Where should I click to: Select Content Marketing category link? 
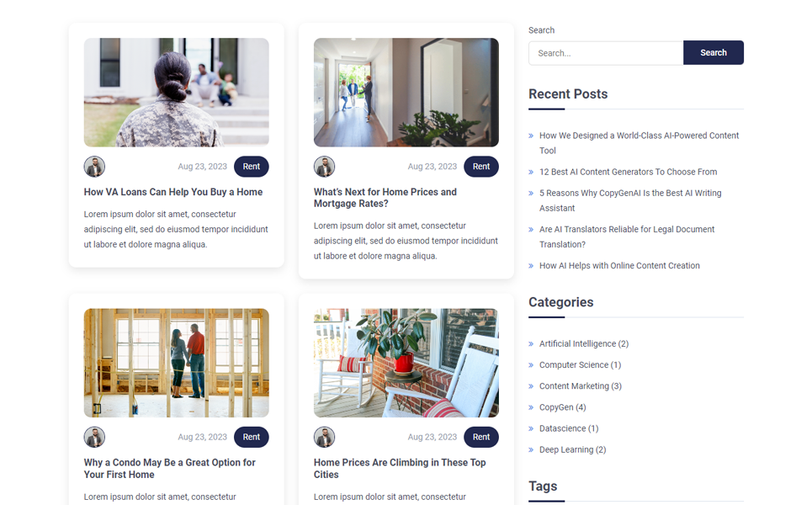coord(574,386)
